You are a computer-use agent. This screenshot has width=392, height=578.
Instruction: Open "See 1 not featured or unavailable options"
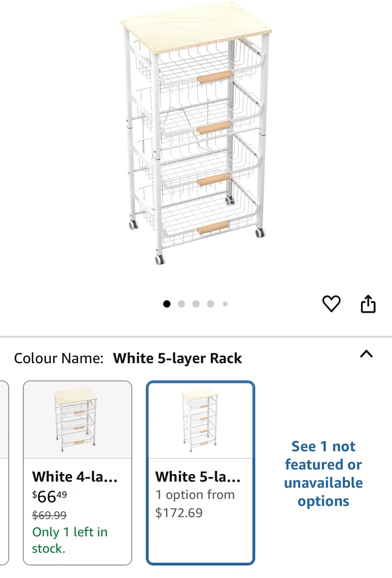pos(323,474)
